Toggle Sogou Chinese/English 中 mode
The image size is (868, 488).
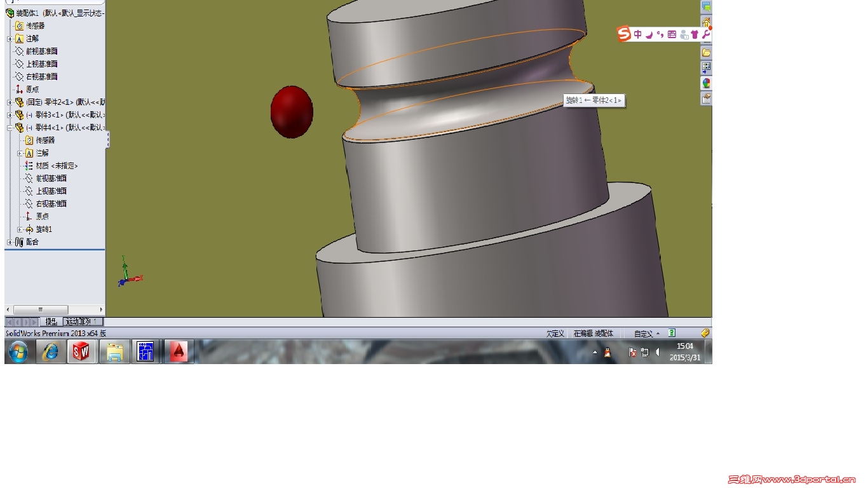click(638, 34)
